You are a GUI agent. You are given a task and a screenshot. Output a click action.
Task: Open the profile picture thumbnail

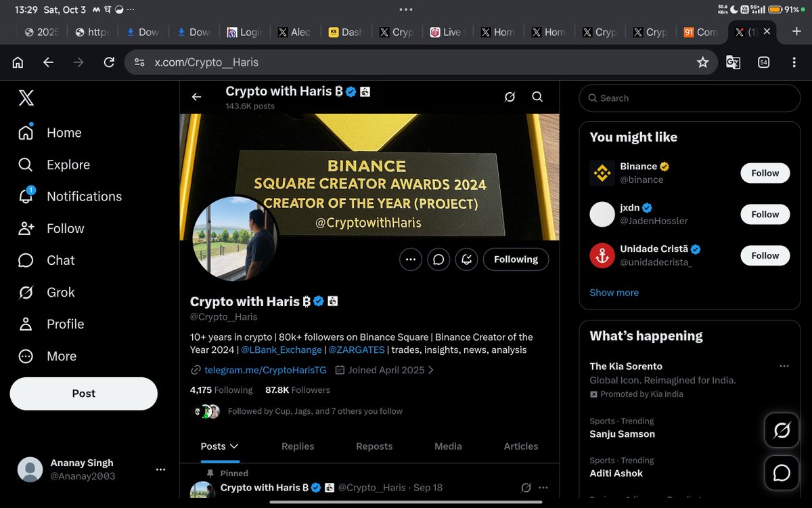[x=235, y=239]
